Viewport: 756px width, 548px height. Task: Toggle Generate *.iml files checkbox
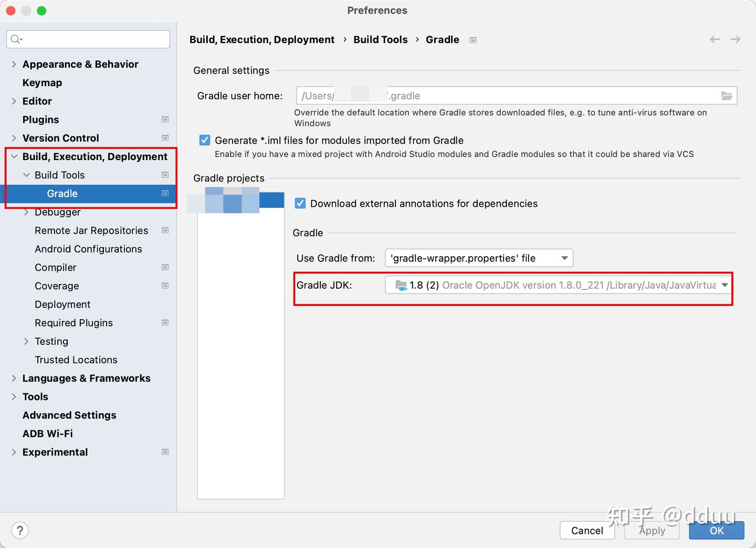point(205,140)
